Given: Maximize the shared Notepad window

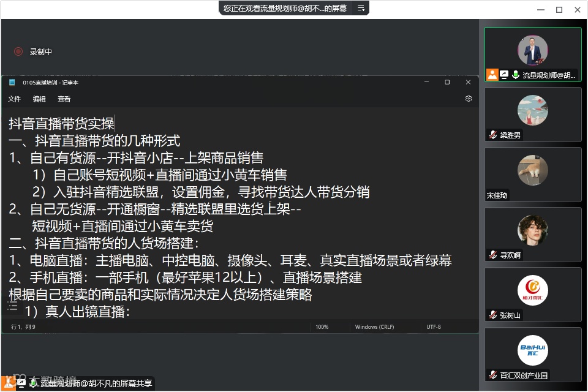Looking at the screenshot, I should click(x=447, y=82).
